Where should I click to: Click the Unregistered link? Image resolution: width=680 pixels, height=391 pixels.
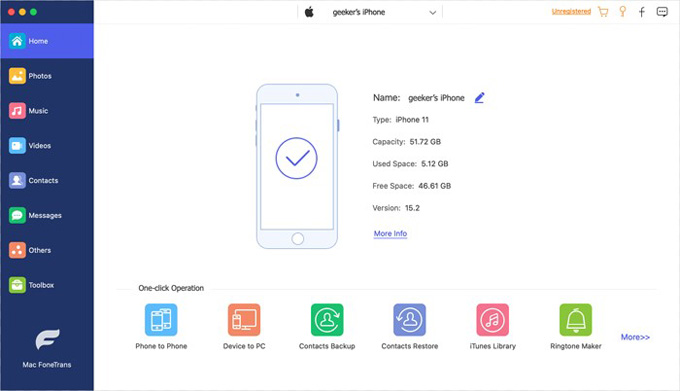pos(571,12)
